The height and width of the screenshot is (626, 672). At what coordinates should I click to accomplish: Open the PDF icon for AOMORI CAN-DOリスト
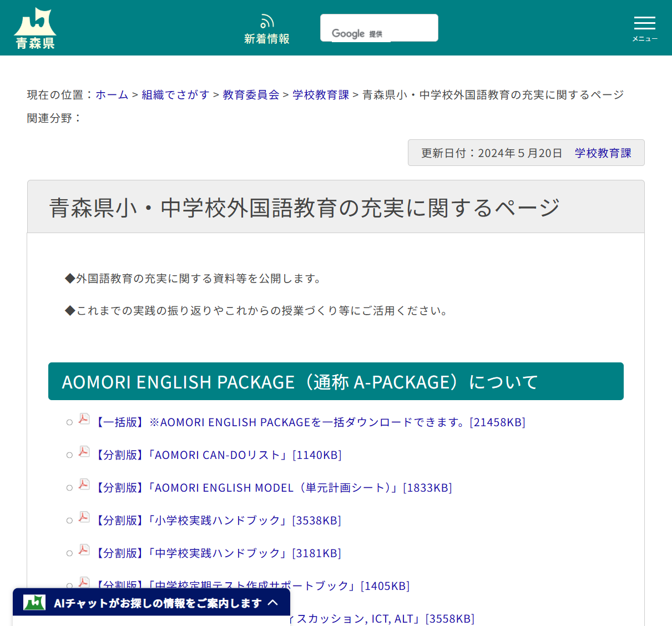coord(83,453)
